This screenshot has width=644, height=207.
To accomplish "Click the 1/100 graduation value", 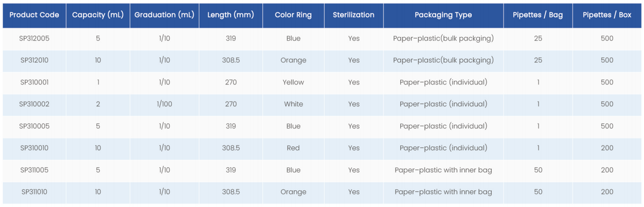I will 164,104.
